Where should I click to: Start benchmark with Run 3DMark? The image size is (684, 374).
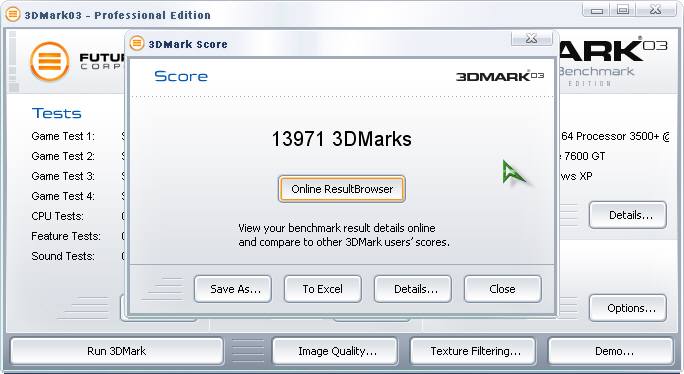(x=116, y=351)
